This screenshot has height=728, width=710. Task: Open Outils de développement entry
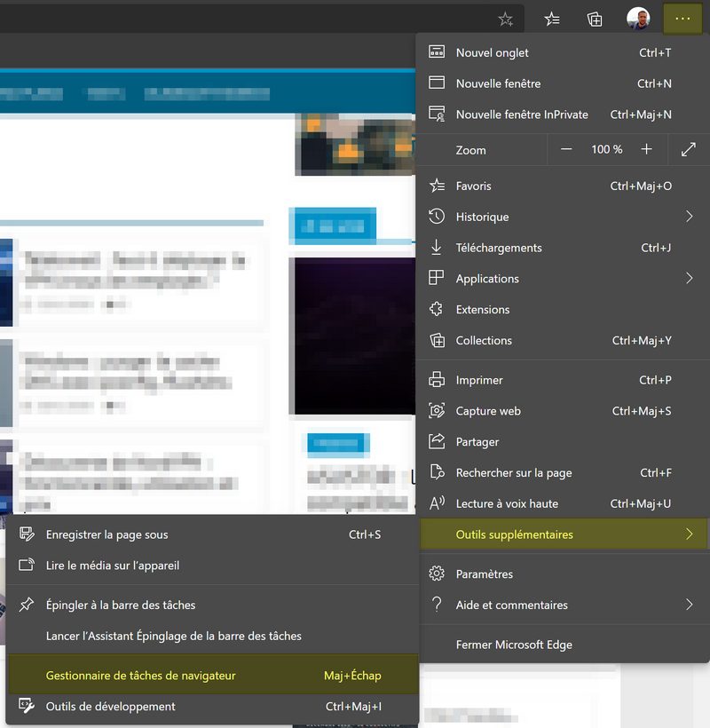coord(212,706)
